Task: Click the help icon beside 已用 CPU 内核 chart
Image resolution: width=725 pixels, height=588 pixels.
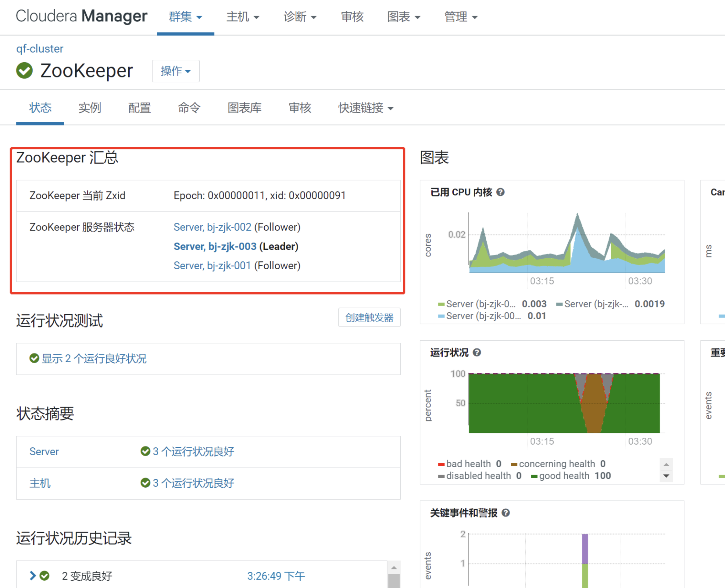Action: tap(501, 192)
